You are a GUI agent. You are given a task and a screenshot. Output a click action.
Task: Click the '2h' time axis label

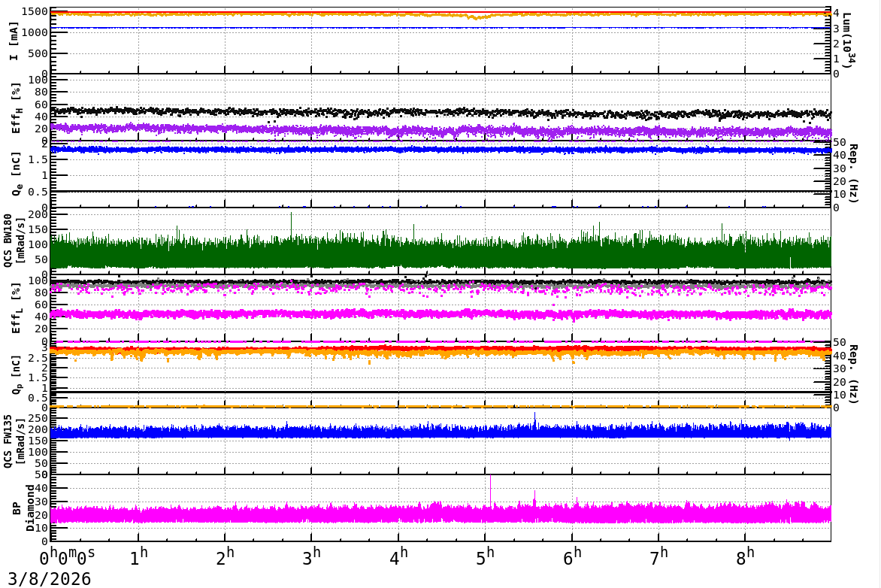(x=225, y=557)
